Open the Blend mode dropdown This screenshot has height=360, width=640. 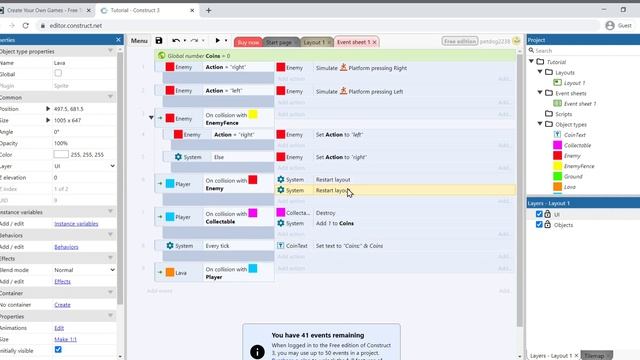(x=84, y=270)
